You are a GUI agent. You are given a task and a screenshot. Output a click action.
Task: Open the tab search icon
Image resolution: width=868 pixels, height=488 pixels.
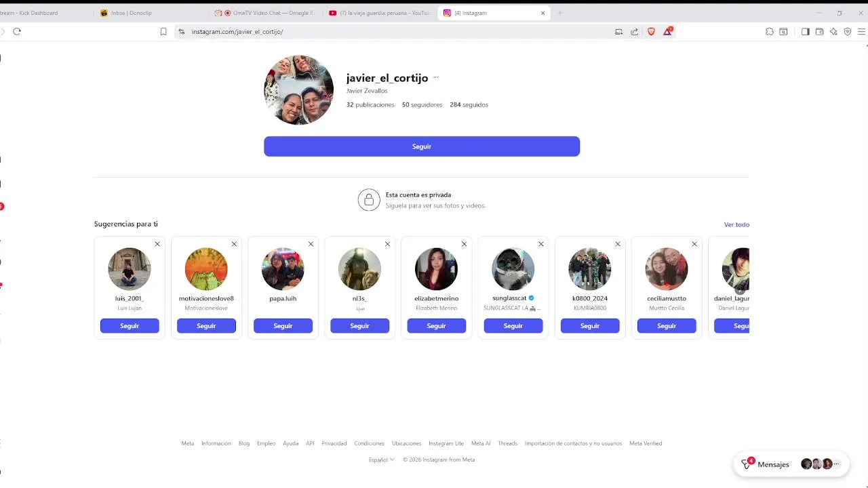point(783,31)
